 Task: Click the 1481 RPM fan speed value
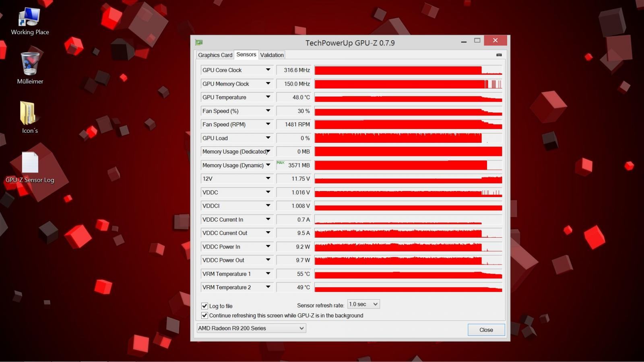click(294, 124)
